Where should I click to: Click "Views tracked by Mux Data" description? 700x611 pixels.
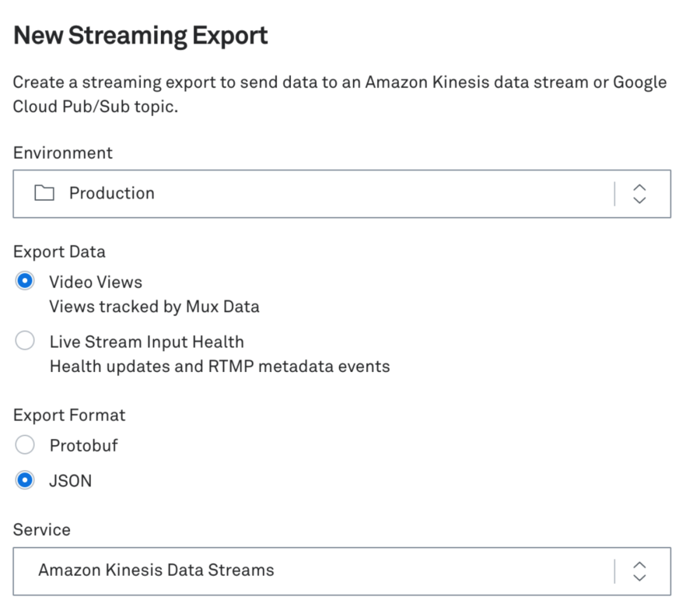pos(154,307)
